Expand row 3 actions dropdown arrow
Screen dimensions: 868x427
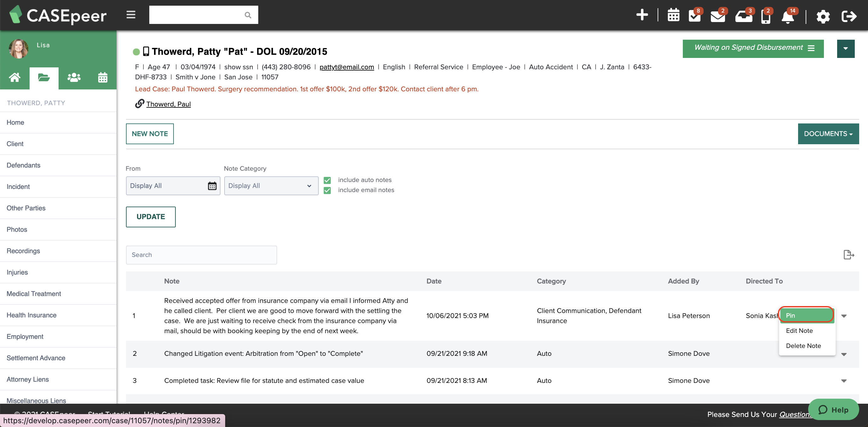(x=844, y=381)
